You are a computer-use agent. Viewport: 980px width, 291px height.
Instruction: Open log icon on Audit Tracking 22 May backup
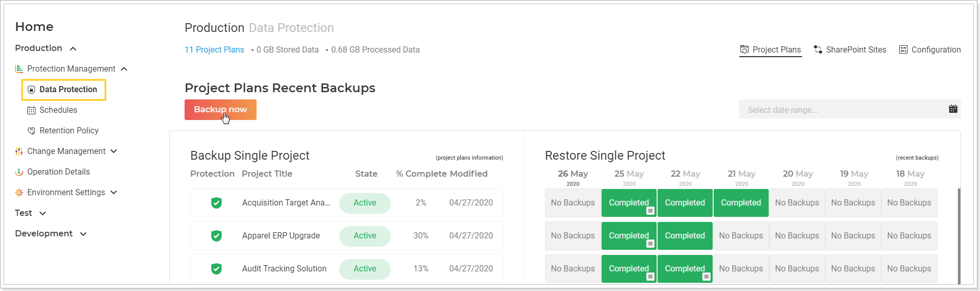point(706,277)
